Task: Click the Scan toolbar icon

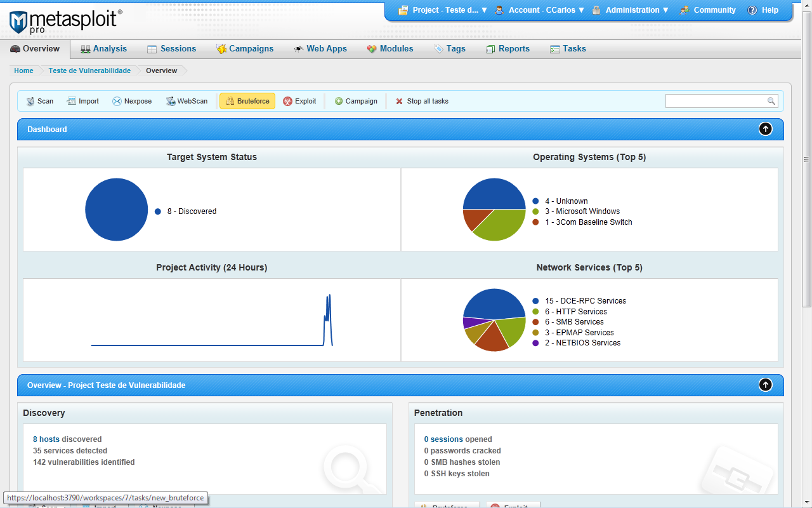Action: click(30, 101)
